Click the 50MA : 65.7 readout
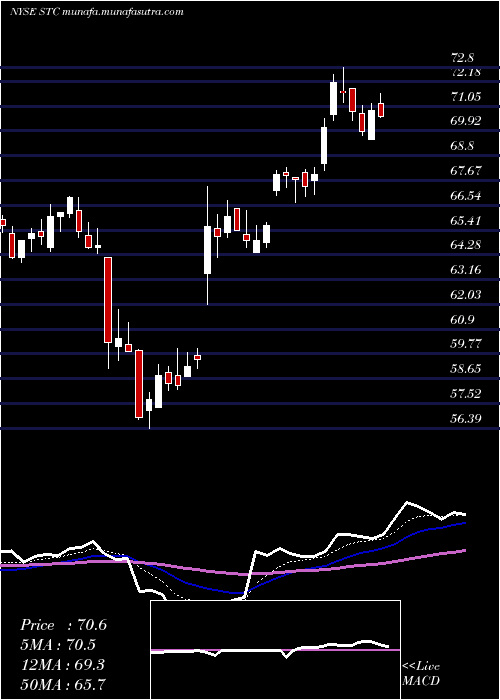 pos(62,684)
